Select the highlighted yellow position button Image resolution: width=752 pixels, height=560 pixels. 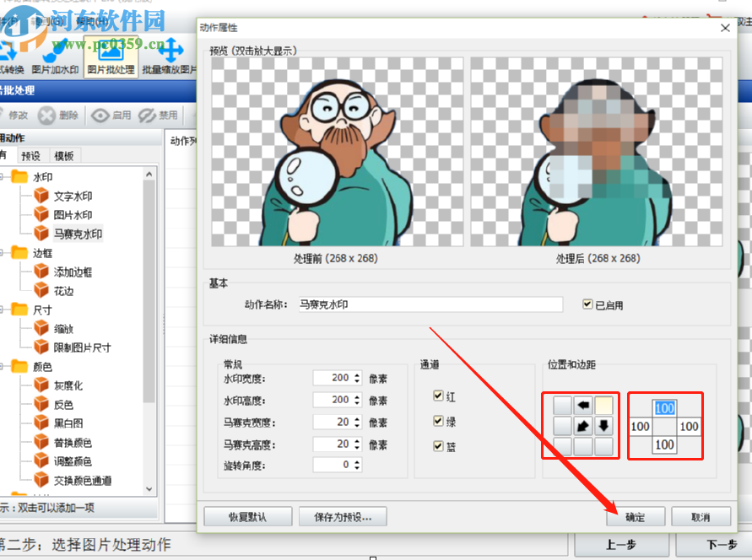603,406
